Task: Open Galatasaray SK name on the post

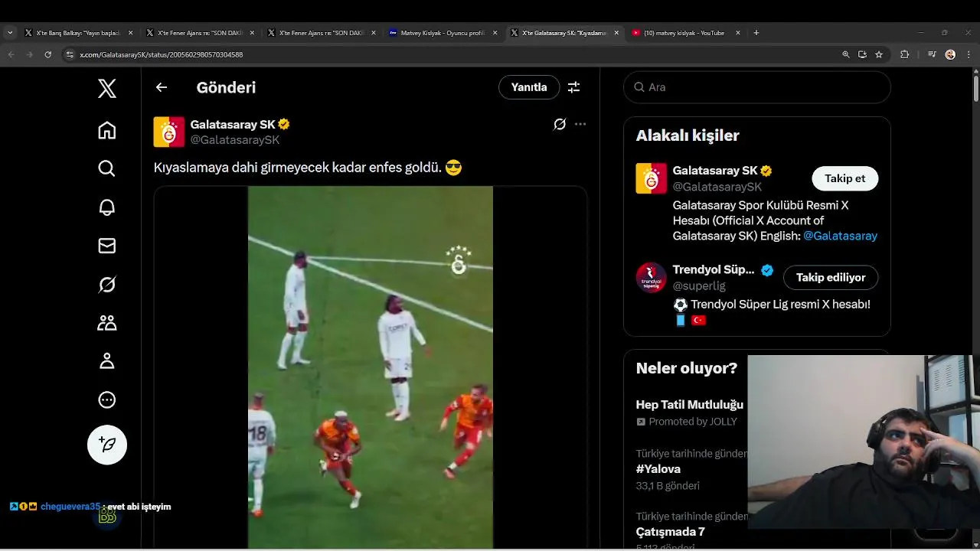Action: click(233, 124)
